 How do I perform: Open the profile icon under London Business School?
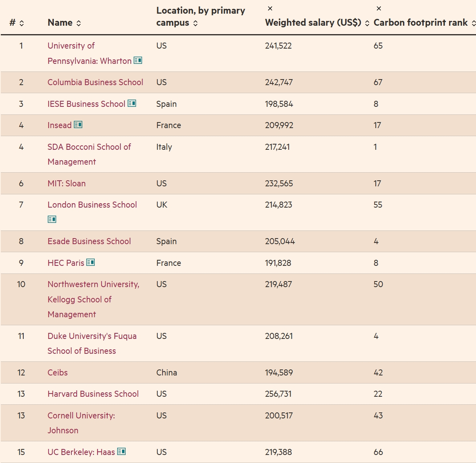(52, 219)
